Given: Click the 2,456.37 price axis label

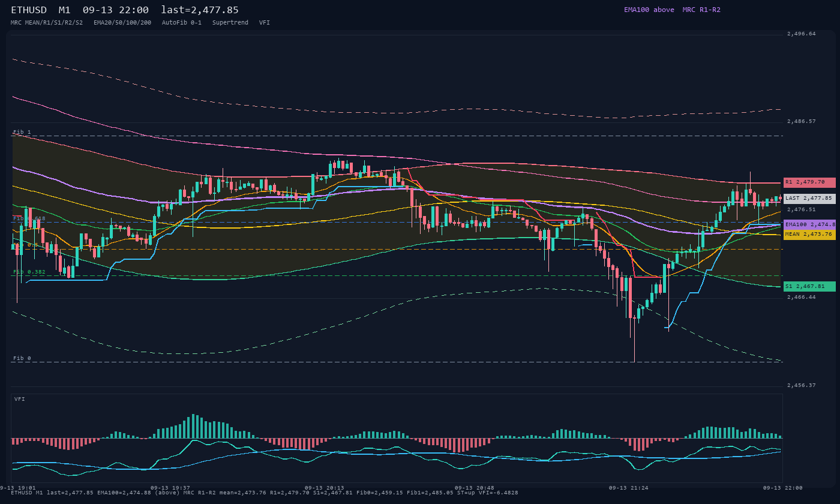Looking at the screenshot, I should click(802, 386).
